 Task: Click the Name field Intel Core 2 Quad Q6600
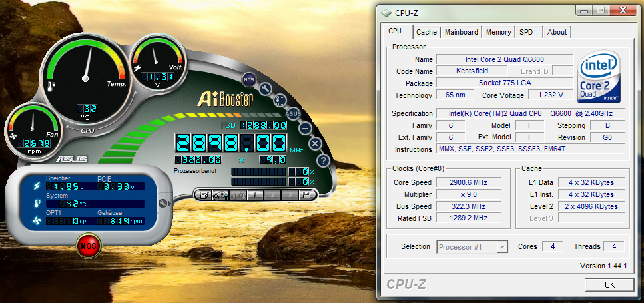coord(504,59)
